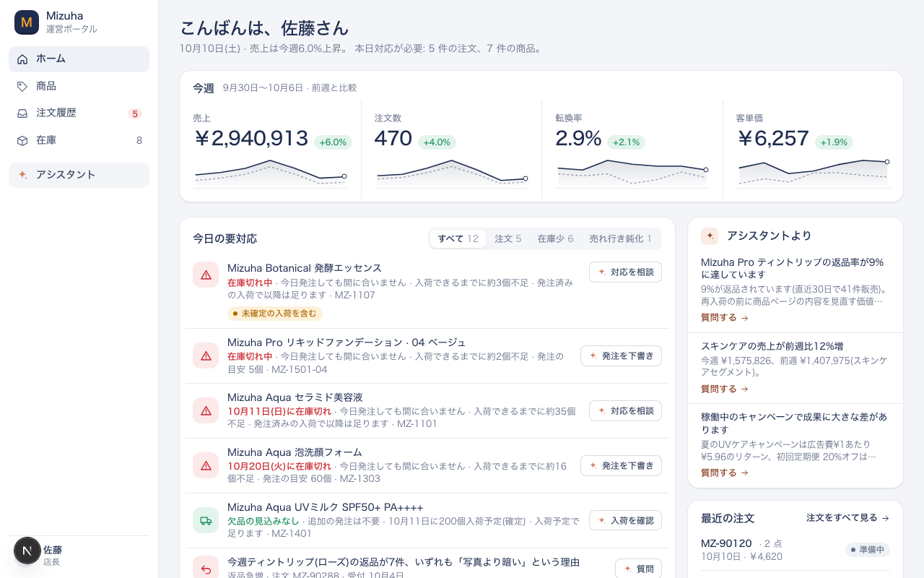
Task: Switch to the 在庫少 6 tab
Action: pyautogui.click(x=555, y=238)
